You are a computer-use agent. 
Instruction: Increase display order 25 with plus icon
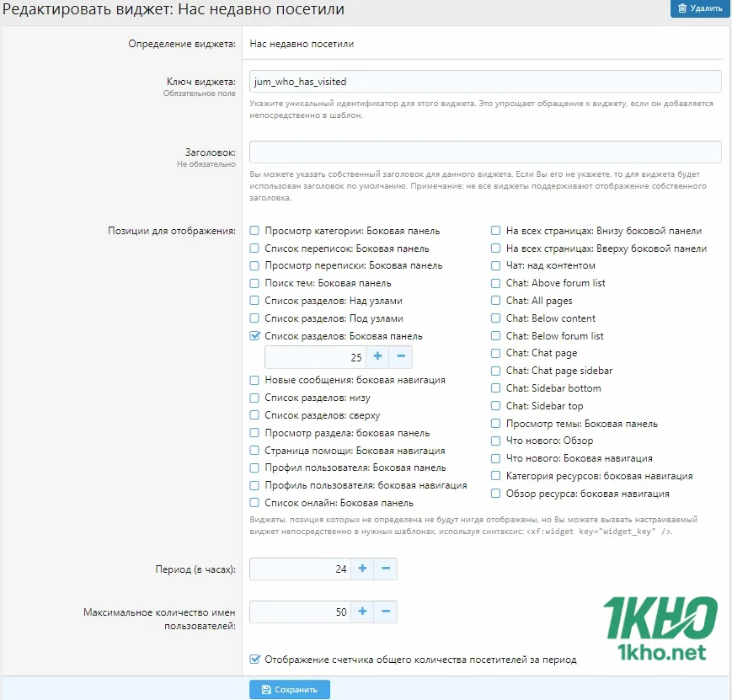377,356
